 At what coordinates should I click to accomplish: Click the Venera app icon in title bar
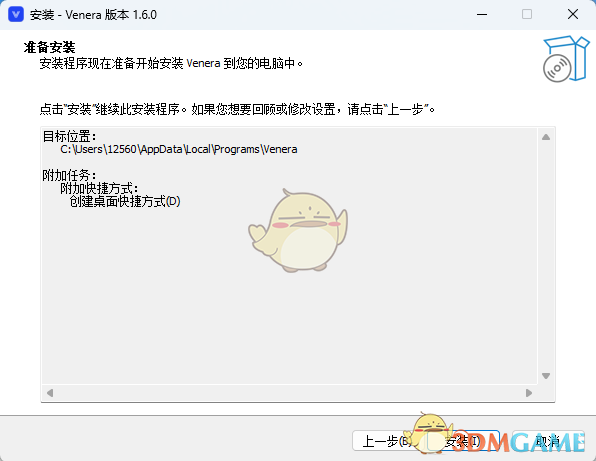16,14
